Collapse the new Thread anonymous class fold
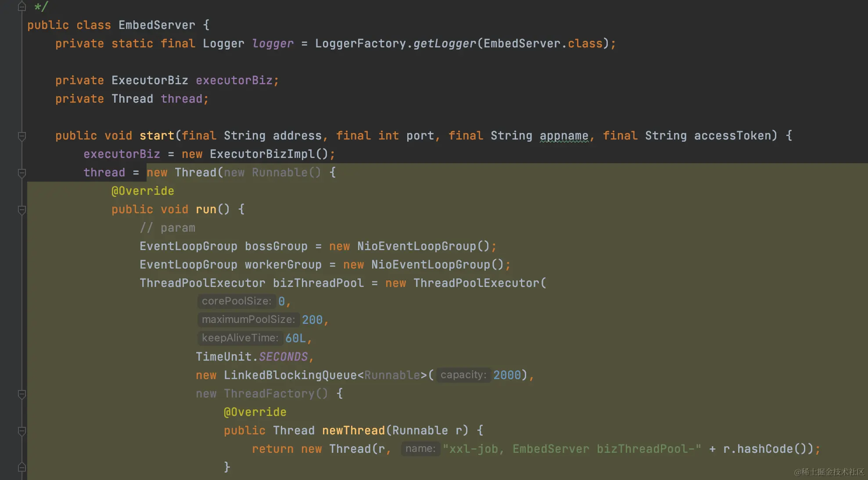The width and height of the screenshot is (868, 480). click(x=22, y=173)
